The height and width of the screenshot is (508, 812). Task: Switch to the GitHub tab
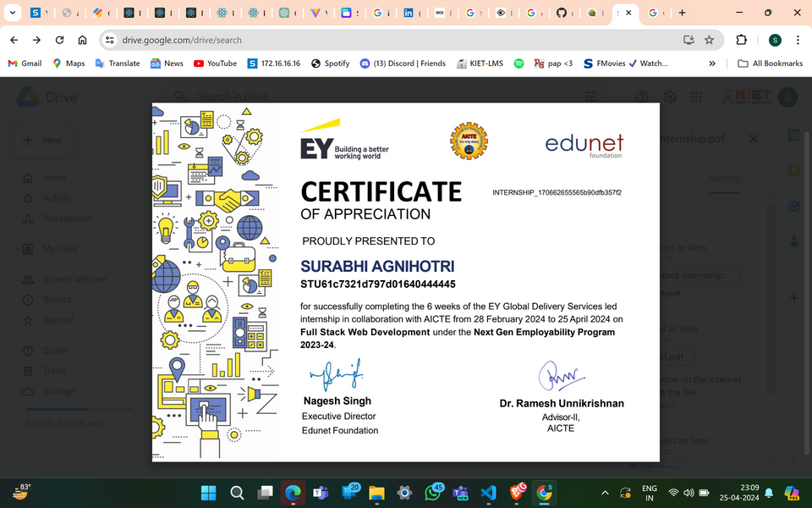click(562, 13)
